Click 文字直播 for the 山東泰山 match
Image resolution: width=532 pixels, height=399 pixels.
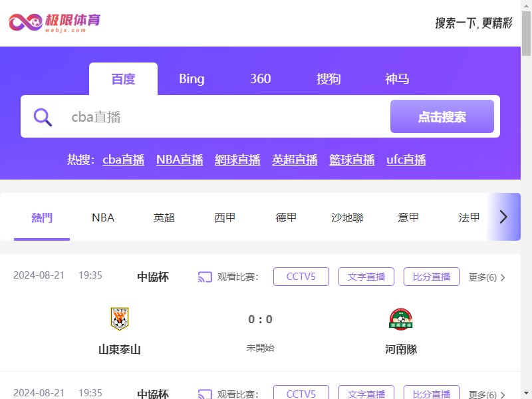(x=366, y=277)
